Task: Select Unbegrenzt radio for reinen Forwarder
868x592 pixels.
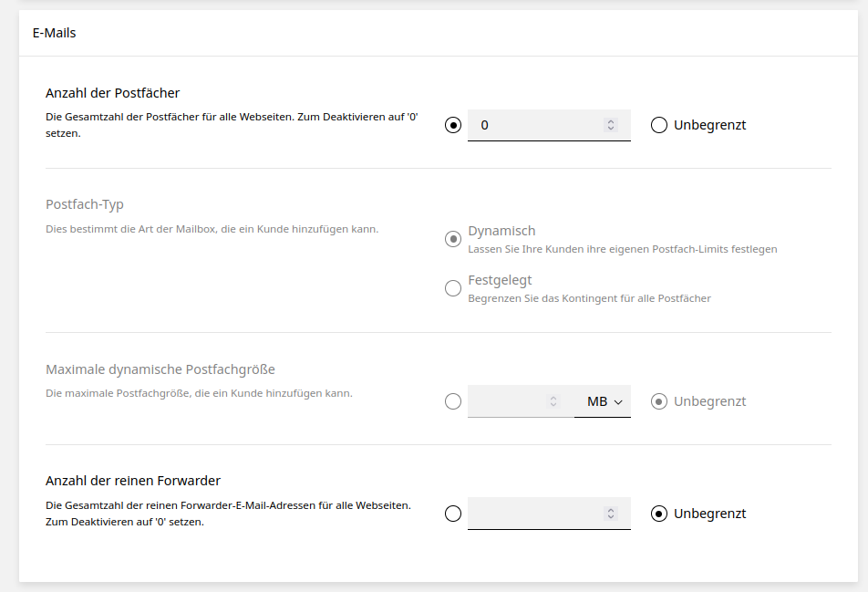Action: coord(659,514)
